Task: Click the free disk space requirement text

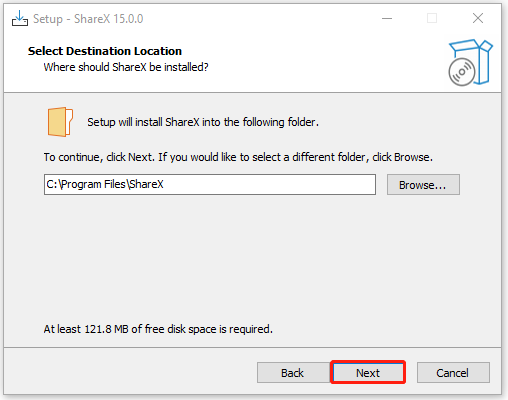Action: coord(158,329)
